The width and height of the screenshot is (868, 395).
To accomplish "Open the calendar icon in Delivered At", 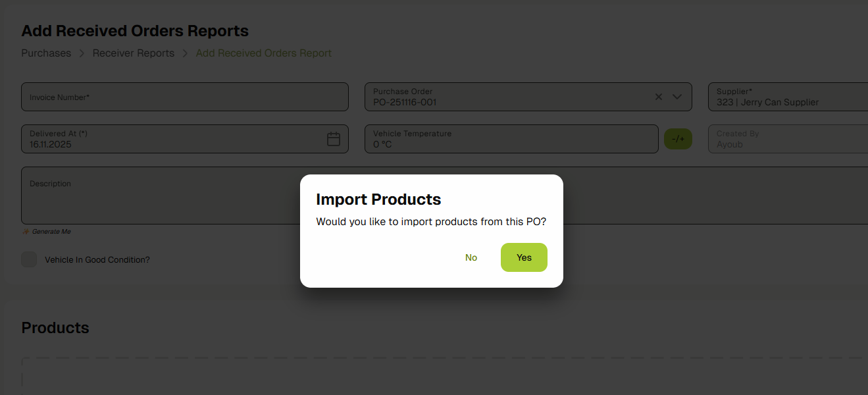I will click(334, 139).
